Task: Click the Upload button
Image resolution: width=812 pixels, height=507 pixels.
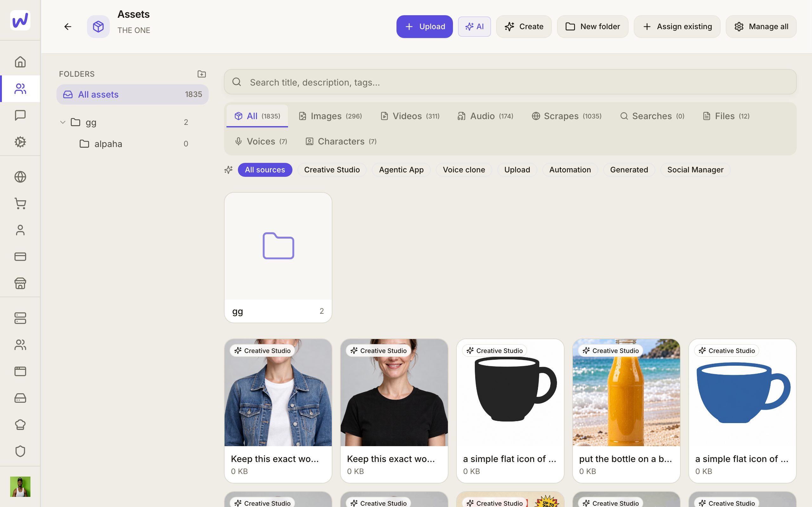Action: pos(424,27)
